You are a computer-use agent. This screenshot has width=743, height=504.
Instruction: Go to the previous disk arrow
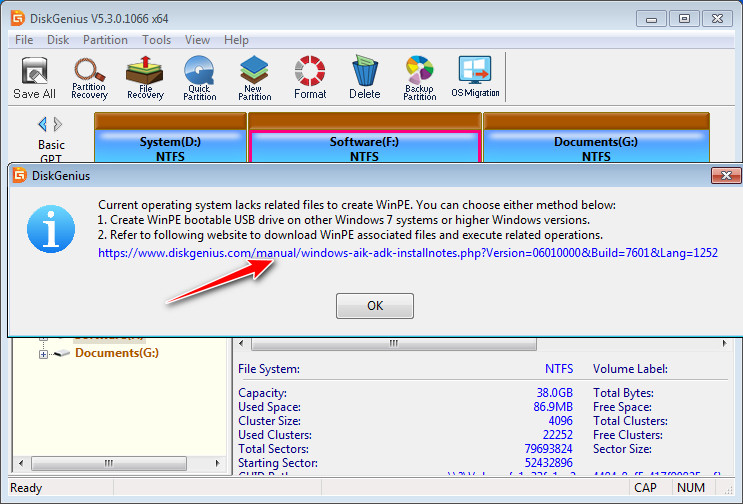42,124
